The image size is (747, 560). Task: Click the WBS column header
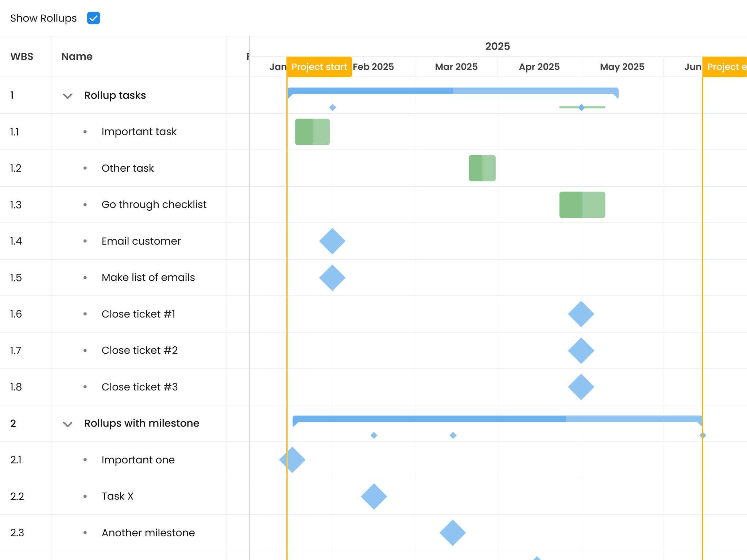pyautogui.click(x=22, y=57)
